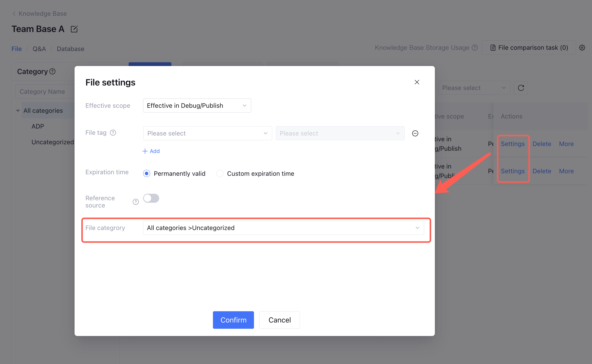Click the File tag help icon
This screenshot has width=592, height=364.
113,133
